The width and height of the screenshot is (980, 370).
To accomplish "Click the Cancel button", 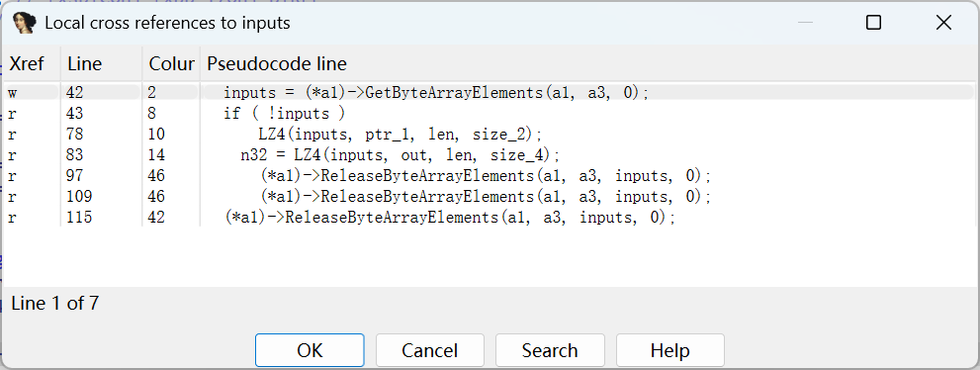I will click(x=430, y=350).
